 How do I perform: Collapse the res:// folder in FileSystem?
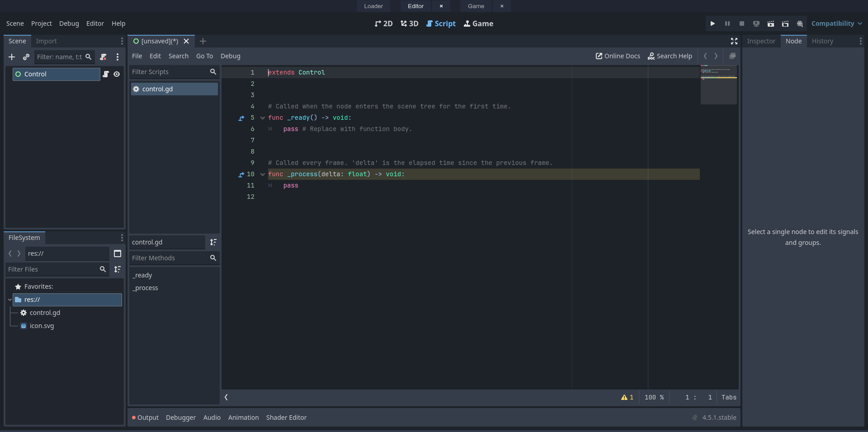(x=9, y=300)
